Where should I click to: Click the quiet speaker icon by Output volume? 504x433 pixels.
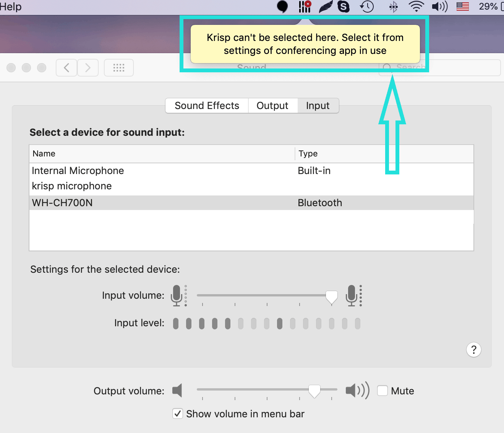click(x=177, y=391)
